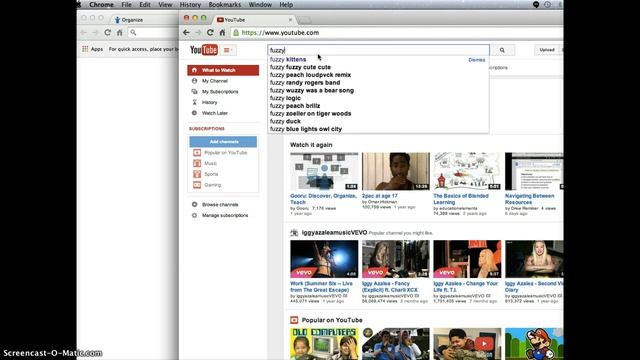This screenshot has width=640, height=360.
Task: Click the YouTube search magnifier button
Action: point(502,50)
